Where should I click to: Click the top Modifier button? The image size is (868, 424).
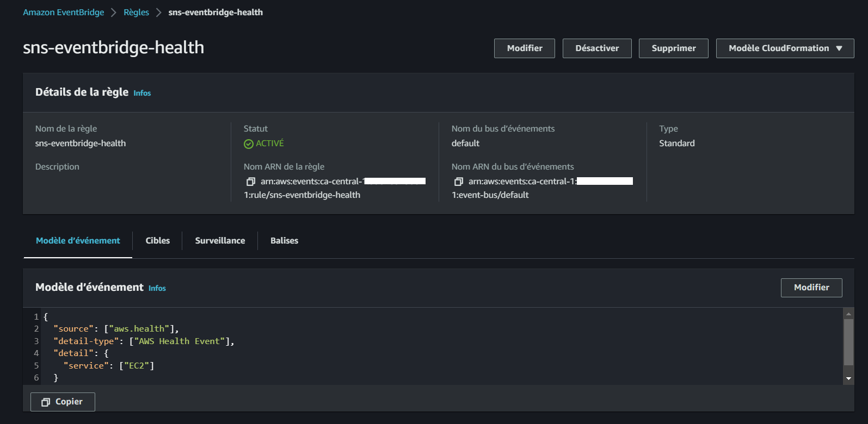tap(525, 48)
